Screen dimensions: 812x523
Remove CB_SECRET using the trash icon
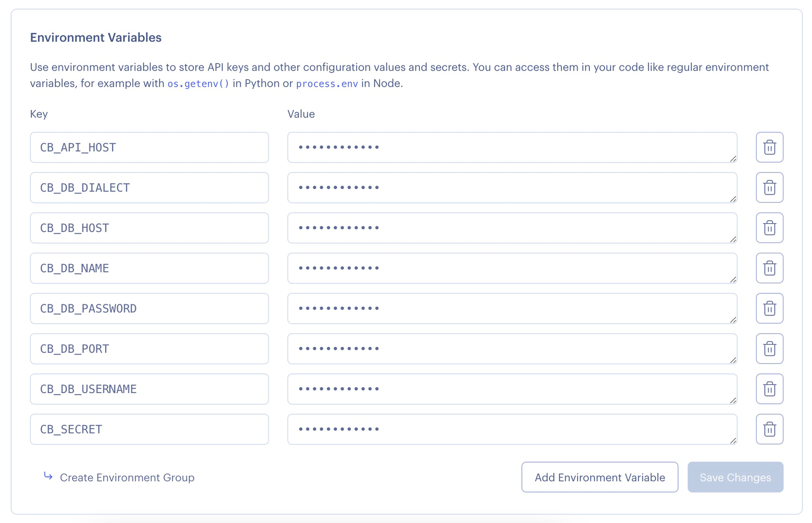[769, 429]
